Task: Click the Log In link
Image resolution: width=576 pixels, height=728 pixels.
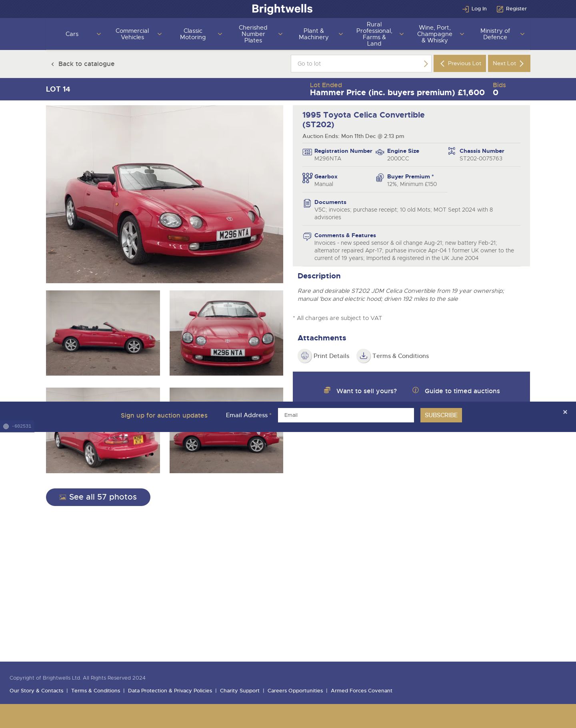Action: point(479,9)
